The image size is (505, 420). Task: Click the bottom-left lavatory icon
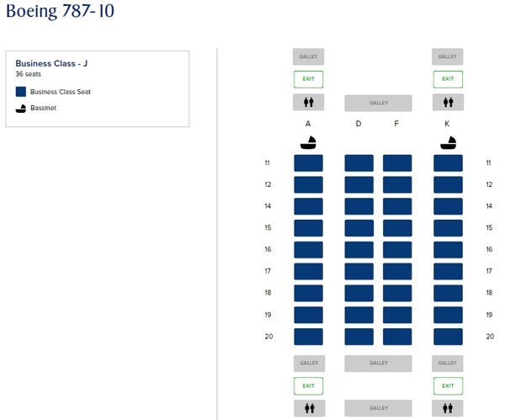(309, 408)
